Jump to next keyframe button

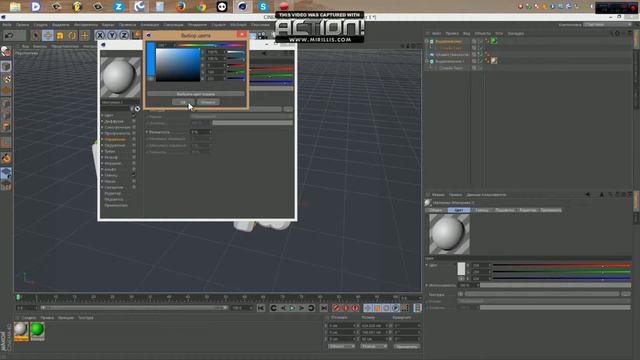click(311, 308)
